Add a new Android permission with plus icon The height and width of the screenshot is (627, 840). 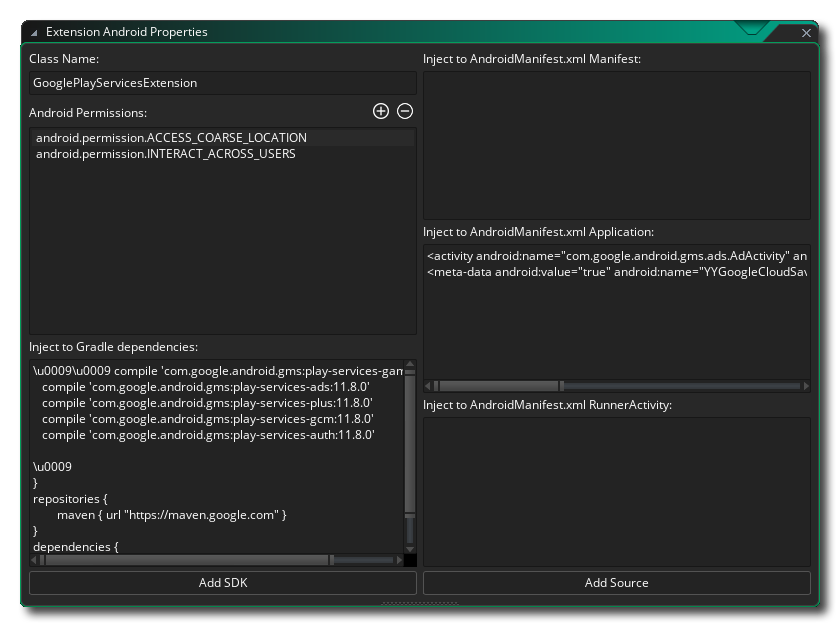coord(380,111)
